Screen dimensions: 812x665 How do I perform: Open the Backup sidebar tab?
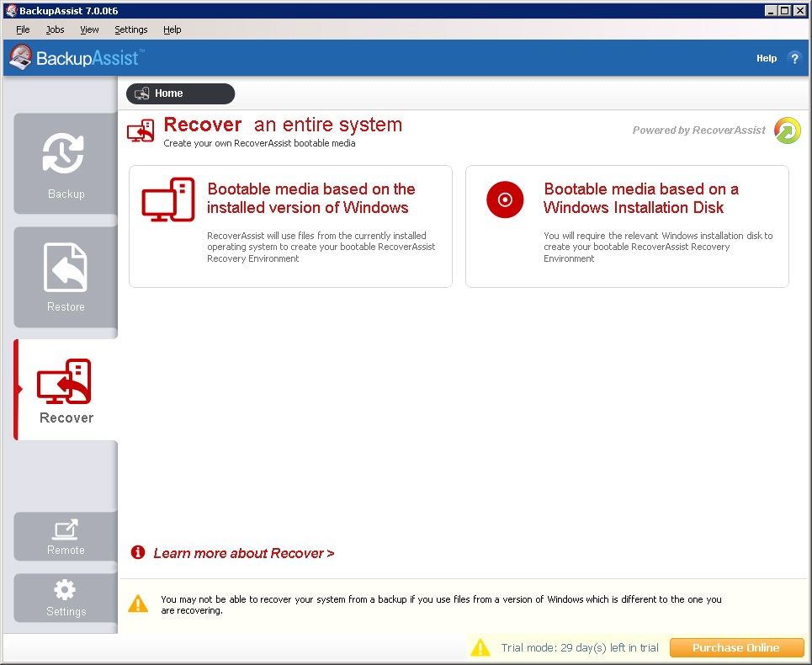(x=66, y=164)
